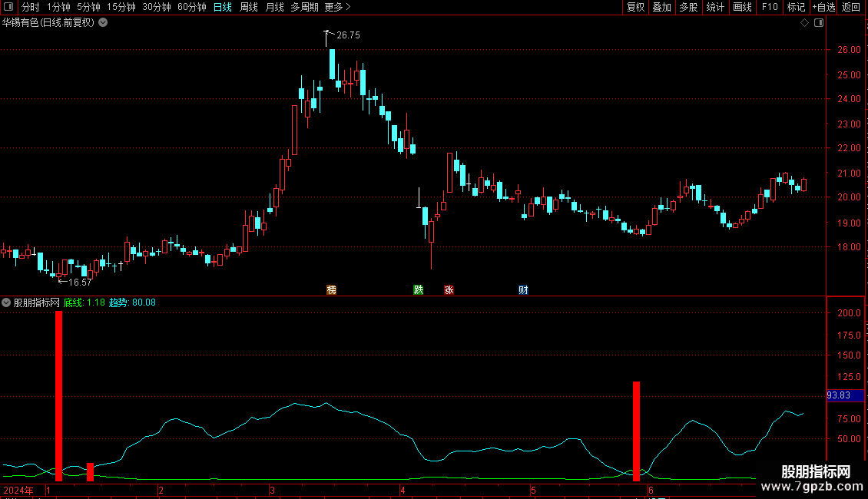Click the 标记 mark button
This screenshot has width=868, height=499.
[796, 7]
